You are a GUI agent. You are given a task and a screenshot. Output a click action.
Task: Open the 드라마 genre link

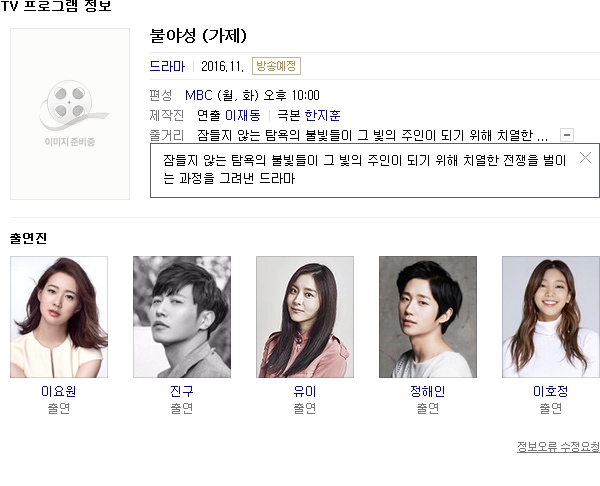pos(167,66)
